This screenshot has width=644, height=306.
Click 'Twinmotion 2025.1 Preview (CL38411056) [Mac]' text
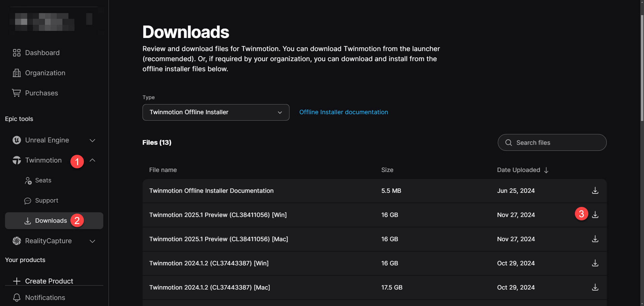tap(219, 239)
